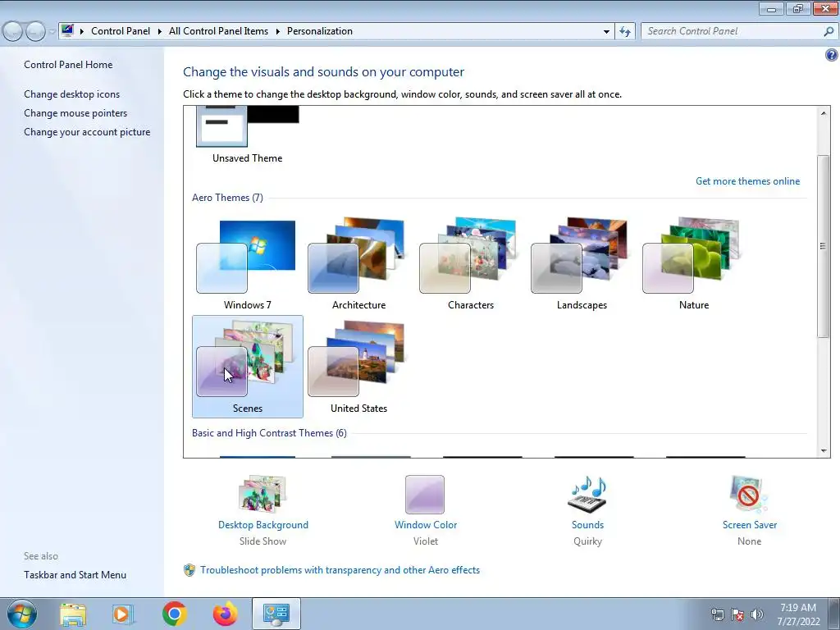Open Windows Explorer from taskbar
The width and height of the screenshot is (840, 630).
73,614
